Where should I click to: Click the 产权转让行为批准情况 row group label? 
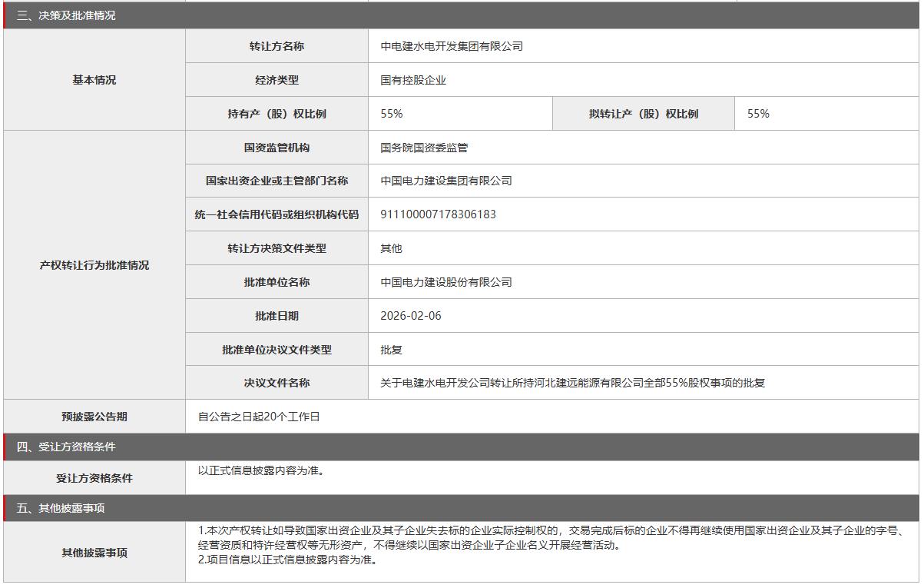click(x=94, y=265)
